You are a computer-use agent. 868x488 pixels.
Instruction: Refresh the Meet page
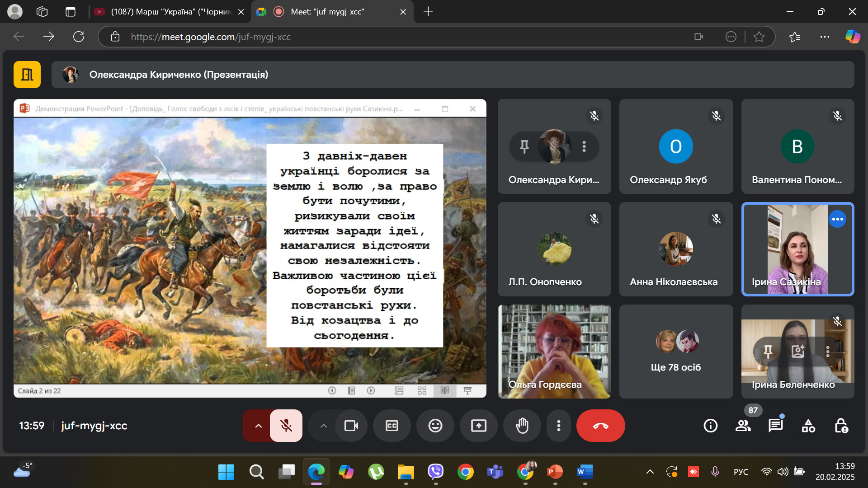point(79,37)
